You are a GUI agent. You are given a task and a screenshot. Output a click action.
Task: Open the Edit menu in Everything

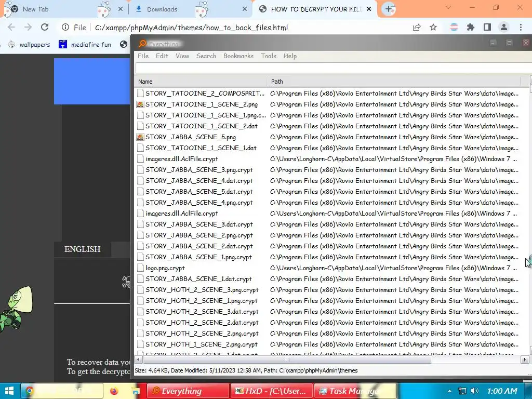pos(162,56)
